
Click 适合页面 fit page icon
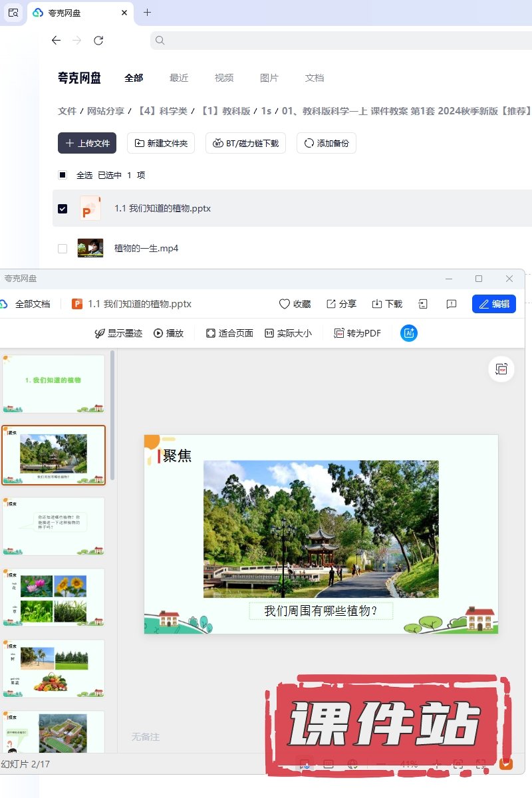(211, 333)
